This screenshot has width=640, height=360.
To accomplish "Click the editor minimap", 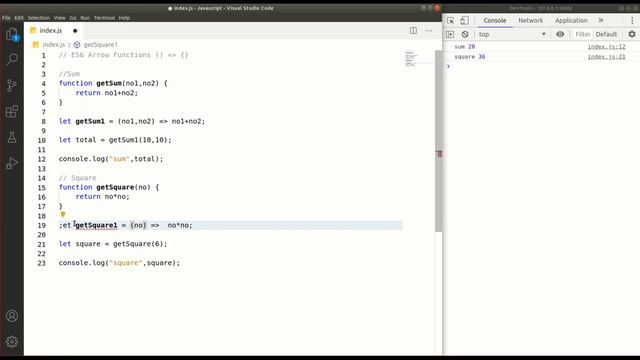I will click(x=411, y=58).
